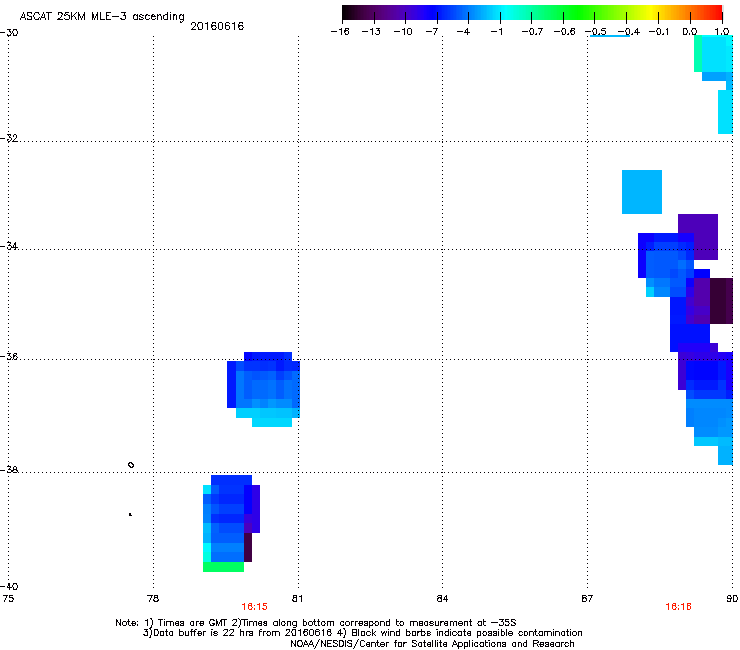Click the -34 latitude axis label
This screenshot has height=650, width=740.
pyautogui.click(x=9, y=246)
